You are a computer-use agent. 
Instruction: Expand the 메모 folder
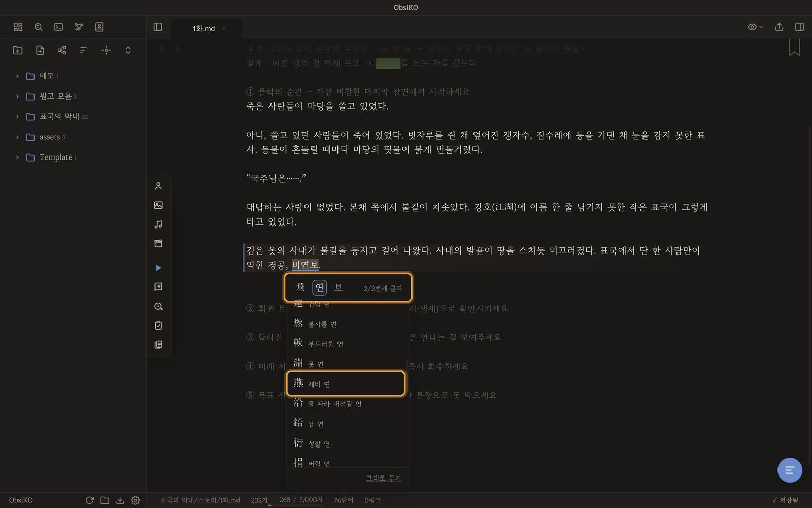(x=17, y=76)
